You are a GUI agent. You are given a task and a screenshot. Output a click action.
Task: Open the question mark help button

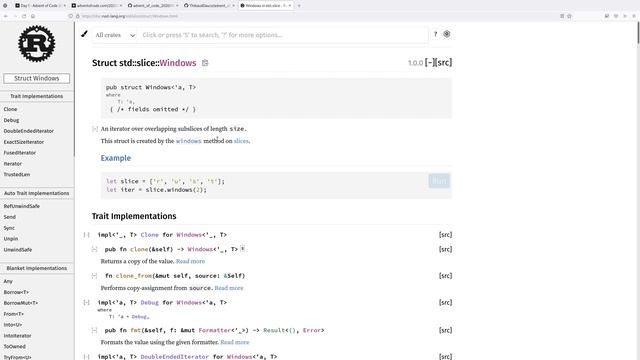[436, 34]
